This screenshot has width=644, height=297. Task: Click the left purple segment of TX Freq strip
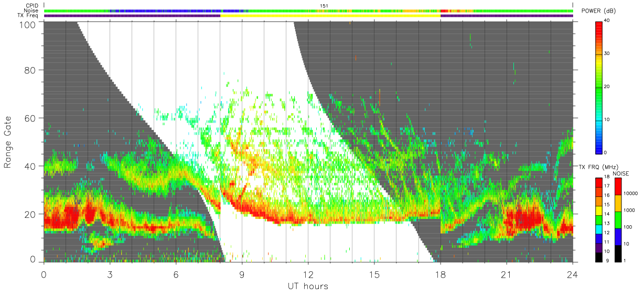click(x=132, y=16)
